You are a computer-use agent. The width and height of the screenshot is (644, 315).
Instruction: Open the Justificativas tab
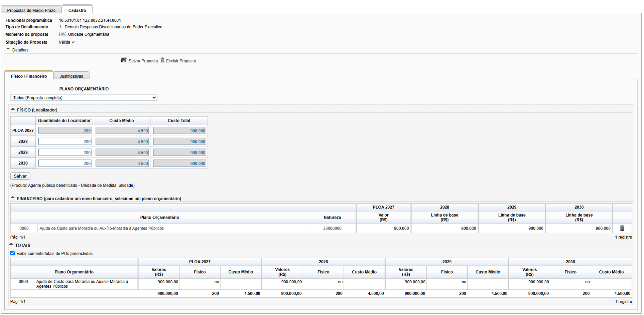pos(71,76)
